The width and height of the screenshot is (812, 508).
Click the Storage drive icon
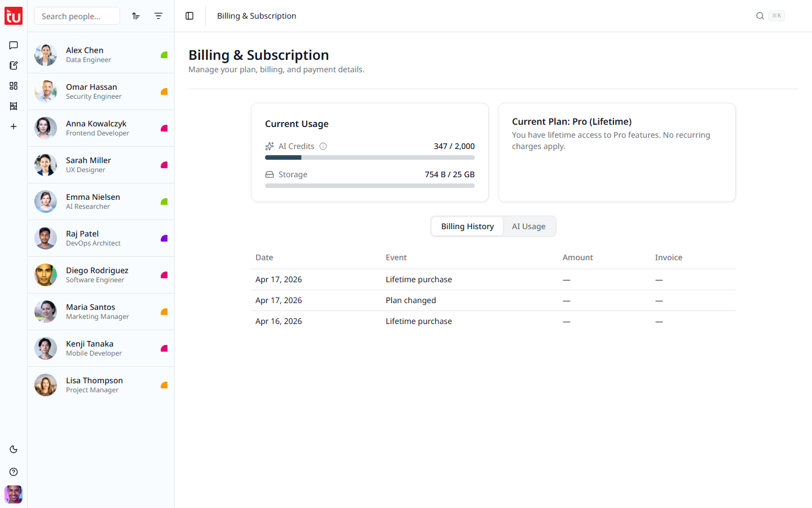(x=270, y=174)
